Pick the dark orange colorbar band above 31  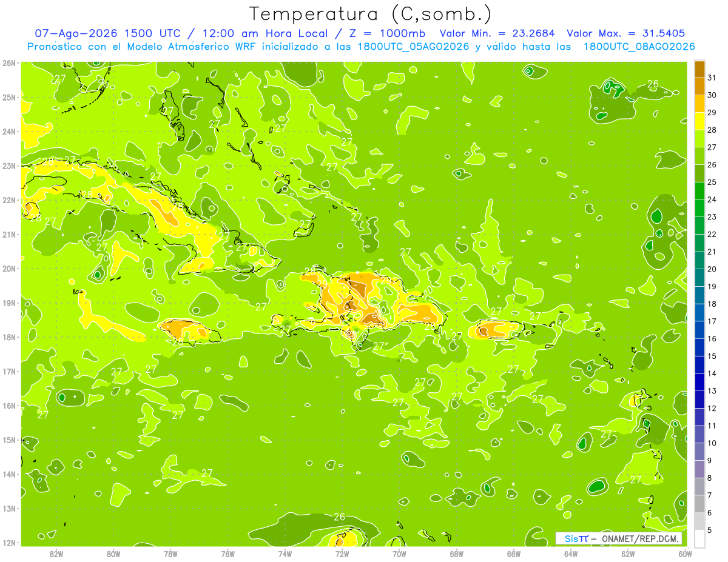[699, 69]
